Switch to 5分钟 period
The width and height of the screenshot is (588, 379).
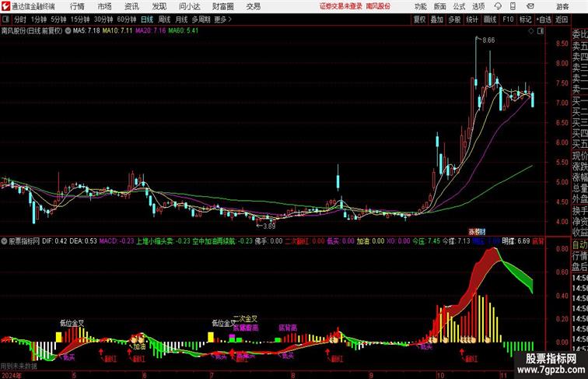coord(58,19)
